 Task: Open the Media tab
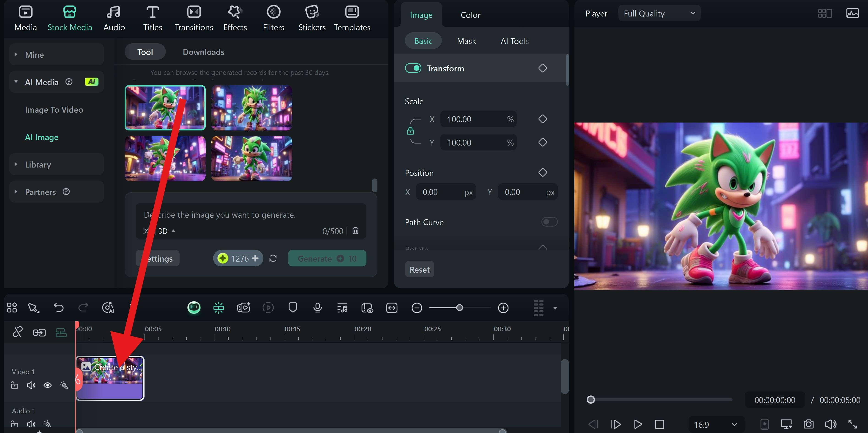[x=26, y=19]
